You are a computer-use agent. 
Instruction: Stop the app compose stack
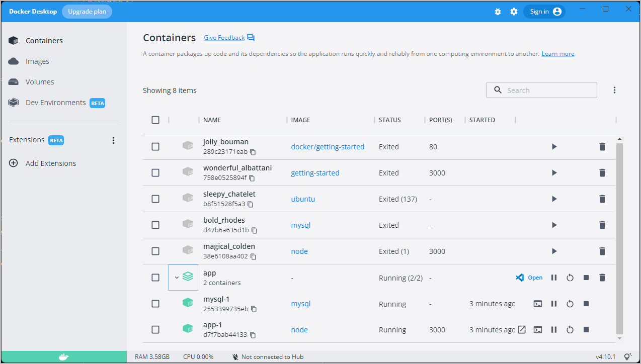tap(586, 278)
